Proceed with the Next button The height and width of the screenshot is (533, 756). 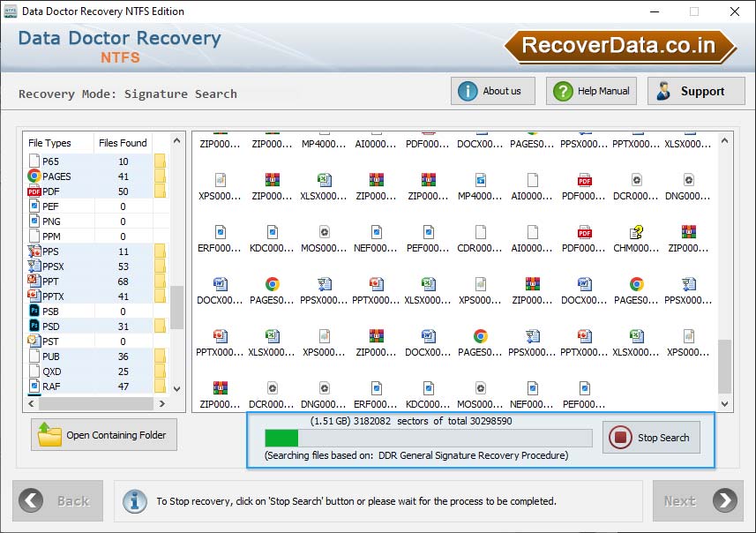[698, 500]
